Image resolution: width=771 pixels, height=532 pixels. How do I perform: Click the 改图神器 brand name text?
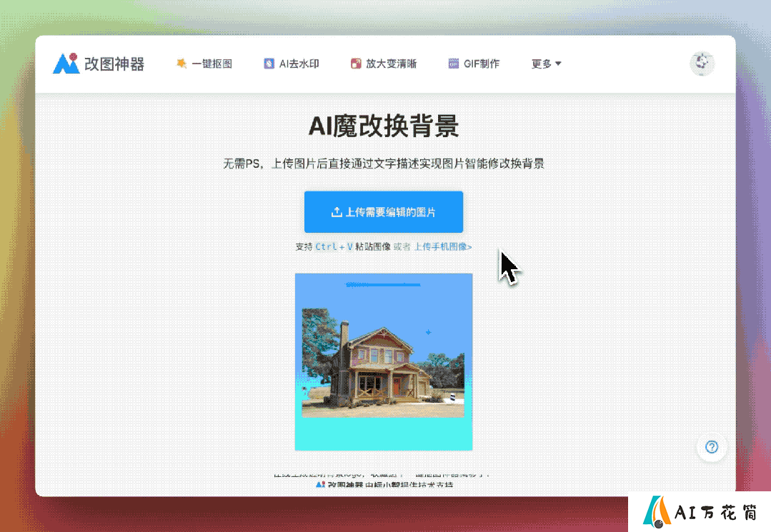pyautogui.click(x=114, y=64)
